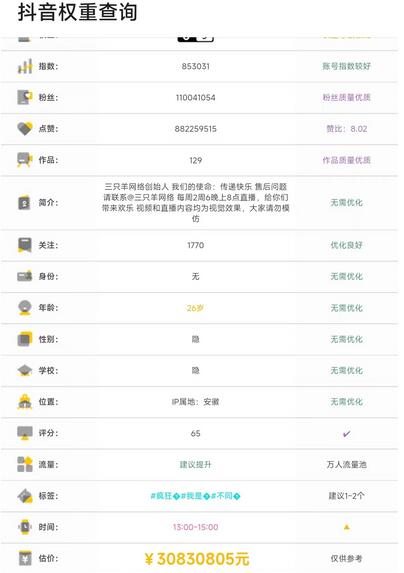The width and height of the screenshot is (404, 573).
Task: Select the 建议提升 traffic suggestion
Action: [195, 464]
